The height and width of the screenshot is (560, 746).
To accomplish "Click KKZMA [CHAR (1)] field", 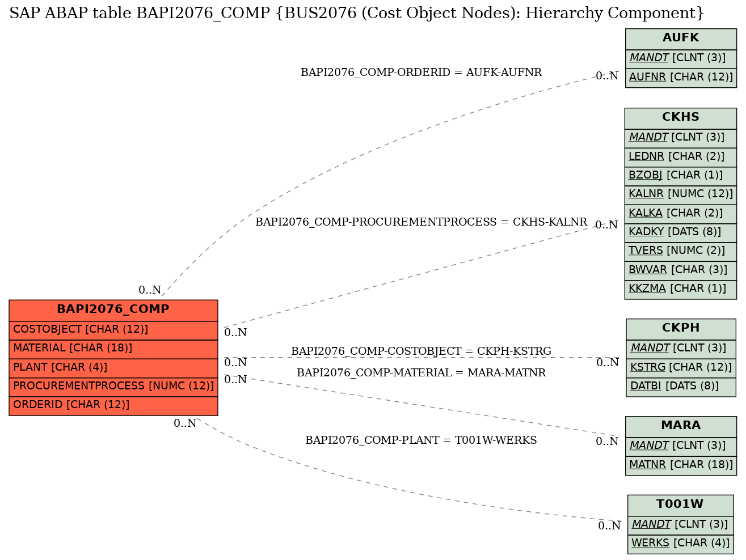I will point(681,289).
